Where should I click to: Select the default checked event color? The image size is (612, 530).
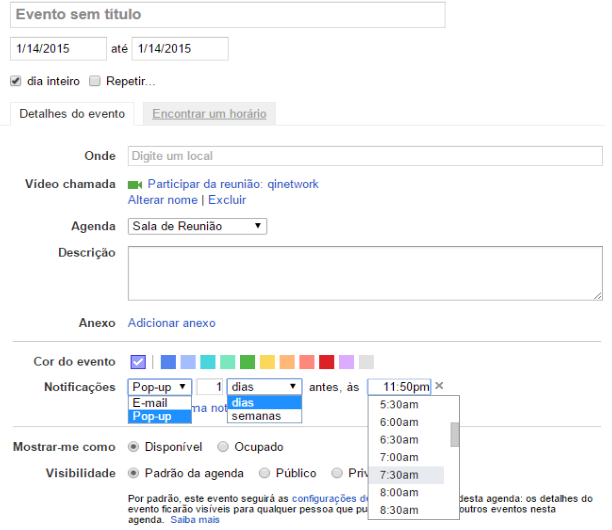click(x=138, y=362)
